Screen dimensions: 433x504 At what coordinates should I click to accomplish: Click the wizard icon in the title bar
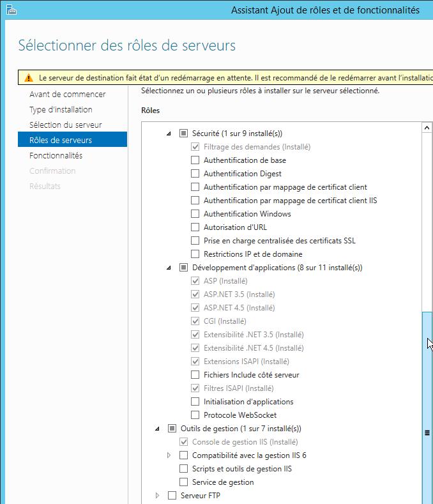[11, 10]
